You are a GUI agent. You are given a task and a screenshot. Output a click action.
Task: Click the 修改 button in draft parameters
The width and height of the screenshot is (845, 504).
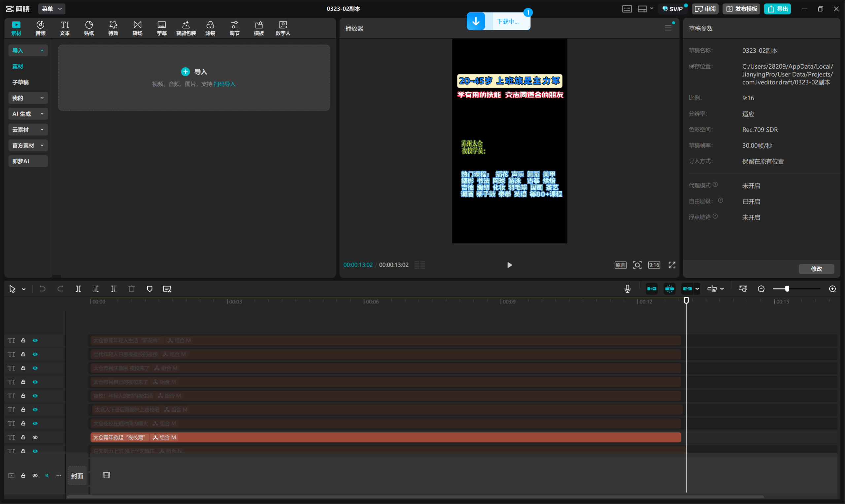coord(816,268)
